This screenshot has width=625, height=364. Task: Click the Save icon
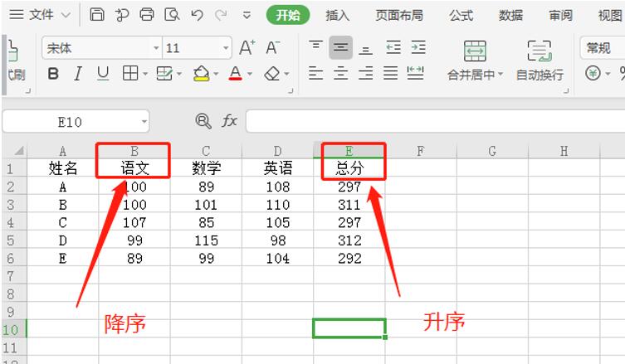pyautogui.click(x=97, y=15)
